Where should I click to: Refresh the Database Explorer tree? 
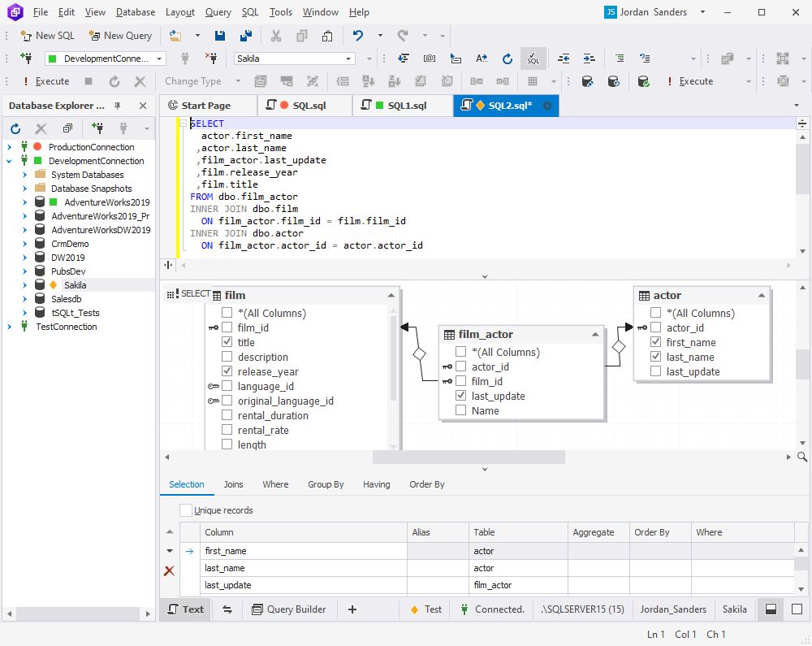click(15, 128)
